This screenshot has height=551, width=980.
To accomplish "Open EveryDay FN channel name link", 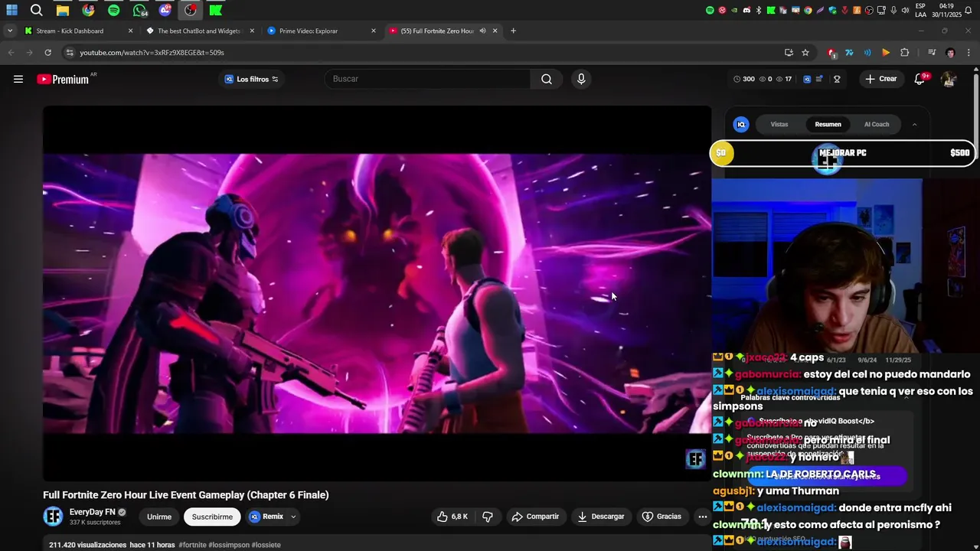I will [x=92, y=512].
